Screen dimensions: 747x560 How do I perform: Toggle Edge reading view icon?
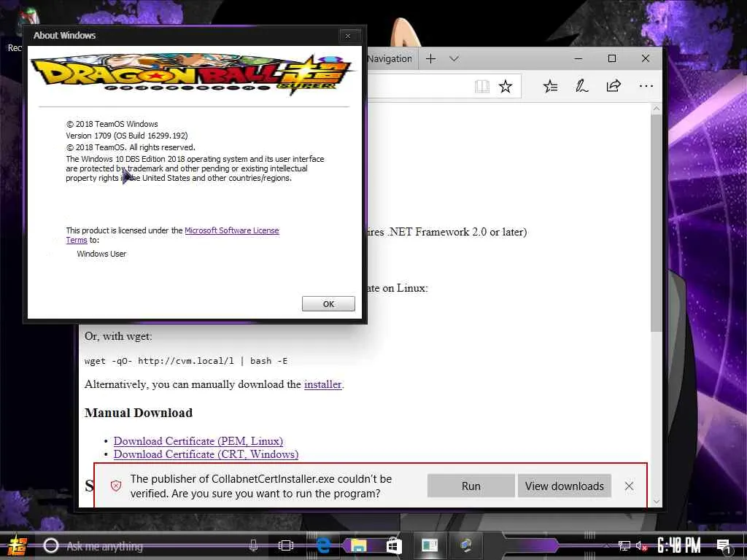tap(482, 86)
